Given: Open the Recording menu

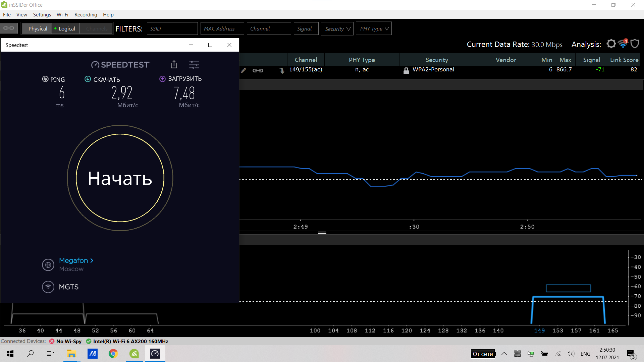Looking at the screenshot, I should (x=86, y=14).
